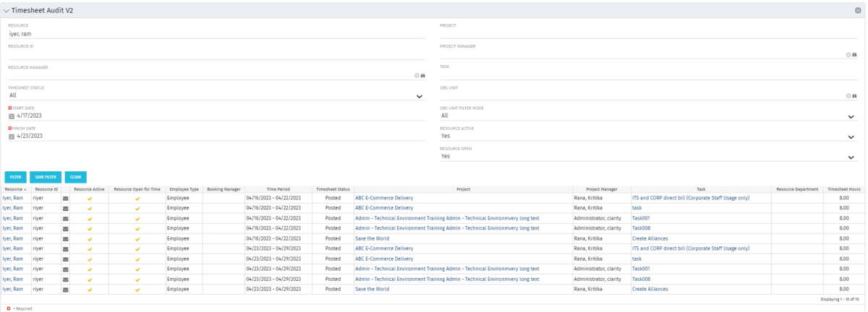Open Save the World project in 04/23 row

click(372, 288)
